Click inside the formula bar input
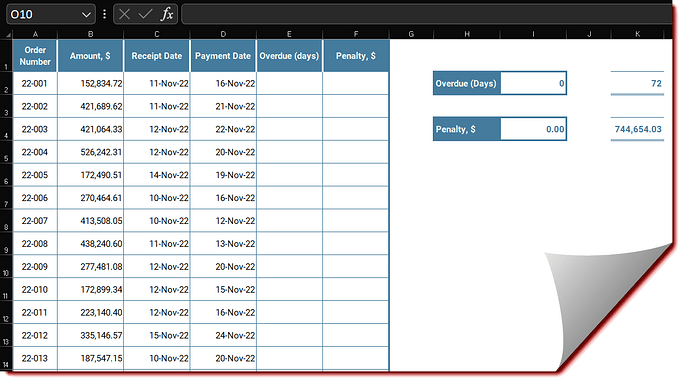Image resolution: width=690 pixels, height=389 pixels. pos(426,15)
